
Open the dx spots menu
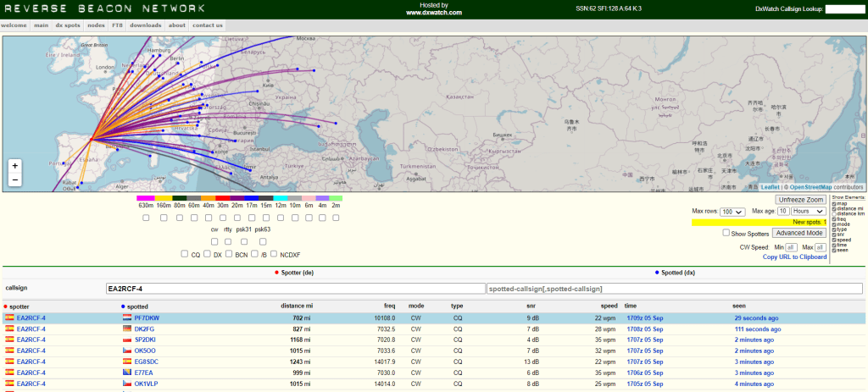pyautogui.click(x=68, y=25)
